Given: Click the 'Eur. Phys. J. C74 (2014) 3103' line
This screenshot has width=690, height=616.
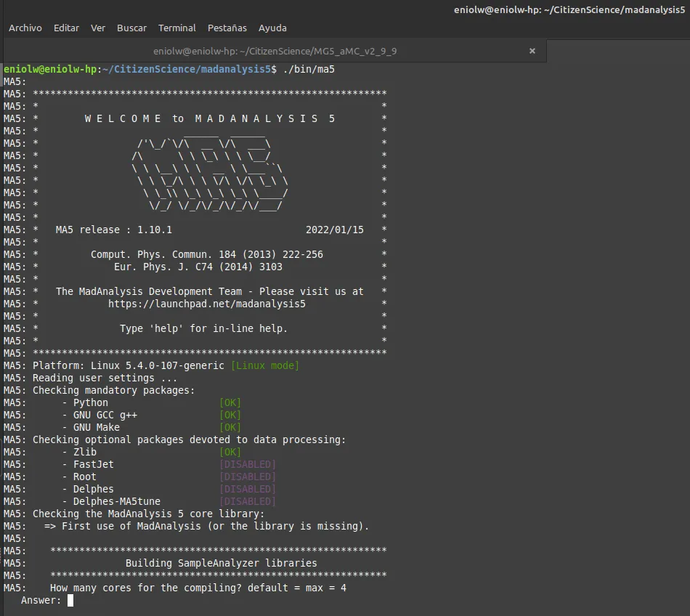Looking at the screenshot, I should coord(198,267).
